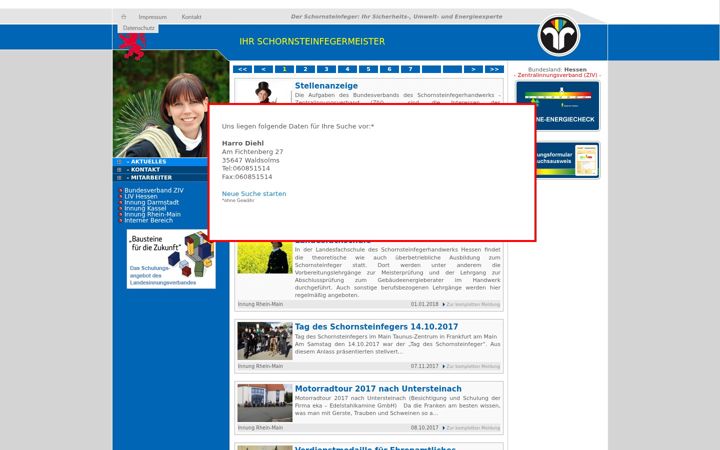Image resolution: width=720 pixels, height=450 pixels.
Task: Click the text 35647 Waldsolms
Action: 251,160
